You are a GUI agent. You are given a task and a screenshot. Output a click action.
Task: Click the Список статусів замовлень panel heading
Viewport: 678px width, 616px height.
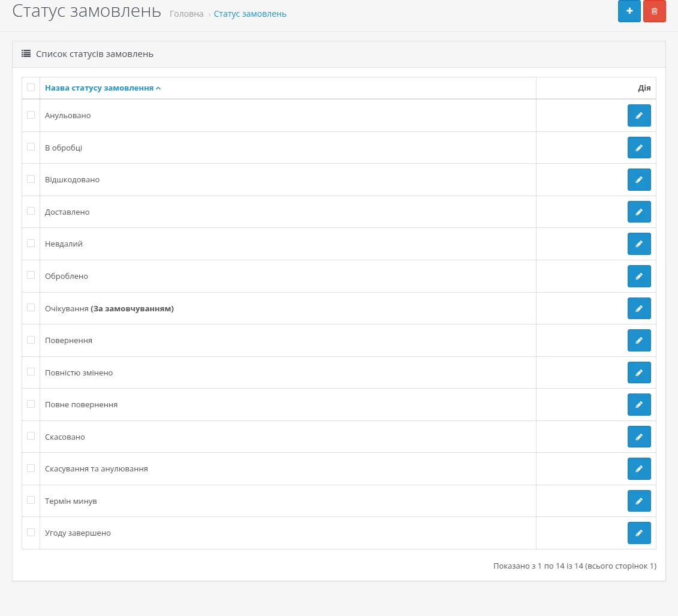[x=95, y=54]
